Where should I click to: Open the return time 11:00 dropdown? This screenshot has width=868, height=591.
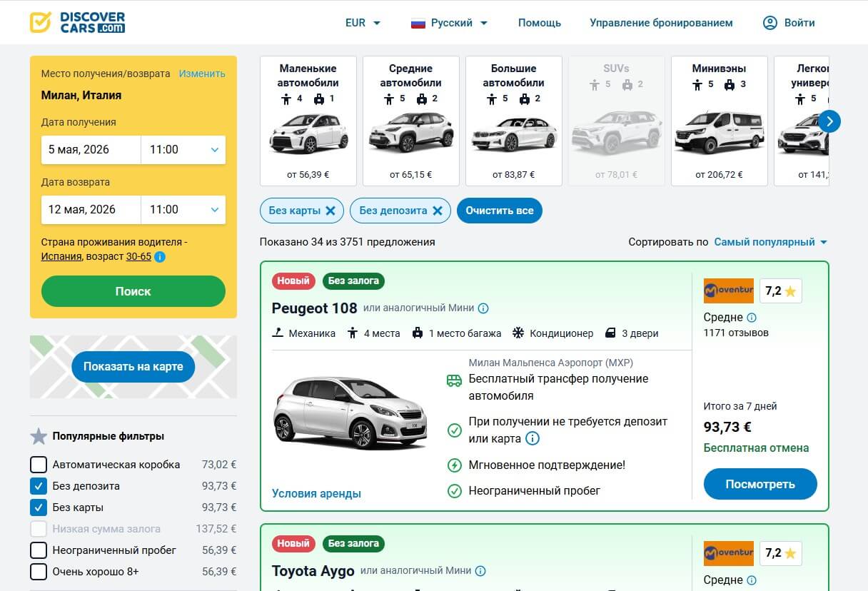click(183, 210)
